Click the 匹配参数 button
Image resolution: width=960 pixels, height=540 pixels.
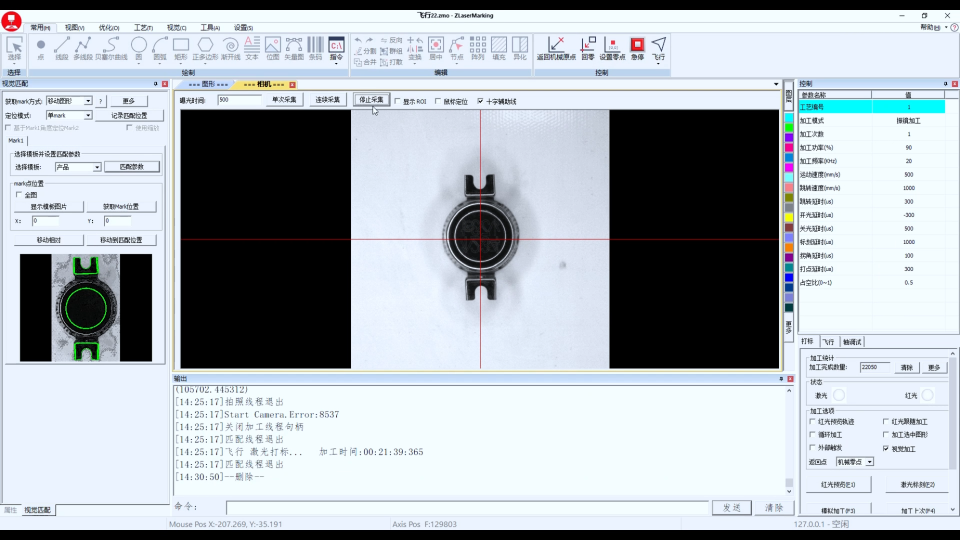pos(132,167)
